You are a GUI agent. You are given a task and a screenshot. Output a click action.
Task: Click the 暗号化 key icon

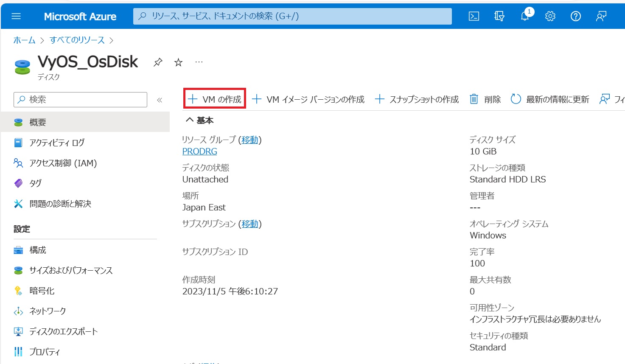pos(18,291)
